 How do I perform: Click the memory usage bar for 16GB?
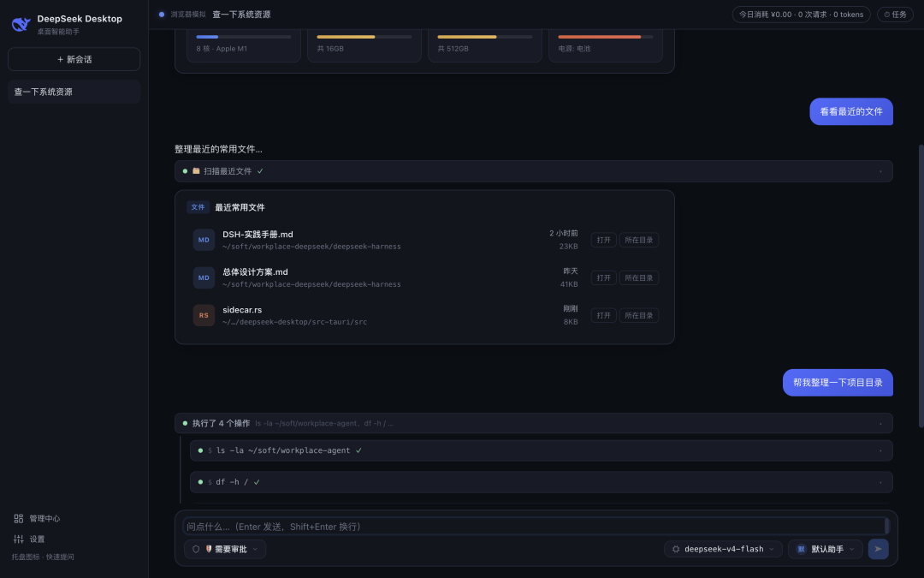point(364,37)
